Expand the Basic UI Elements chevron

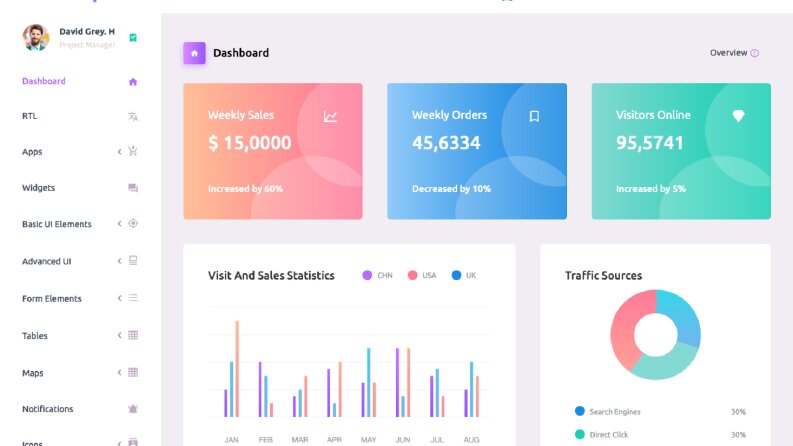click(x=119, y=224)
